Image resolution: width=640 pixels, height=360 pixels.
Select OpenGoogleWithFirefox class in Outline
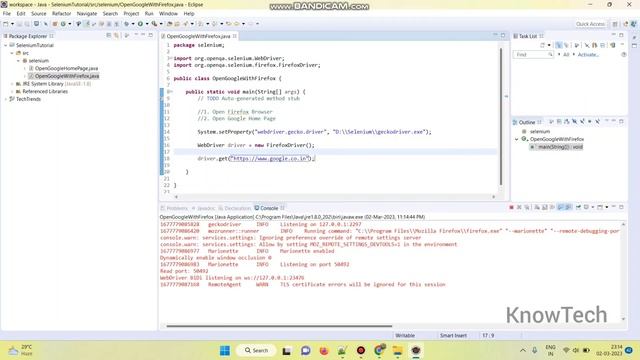(x=557, y=139)
